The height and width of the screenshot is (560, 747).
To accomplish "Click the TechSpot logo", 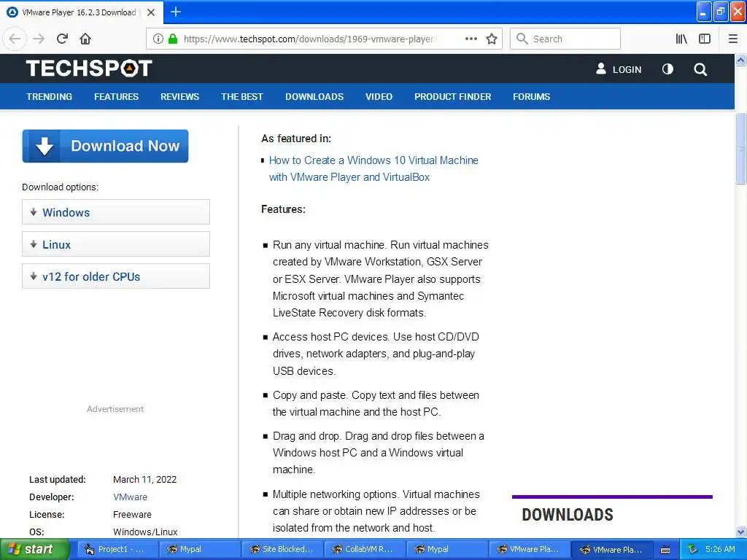I will coord(89,68).
